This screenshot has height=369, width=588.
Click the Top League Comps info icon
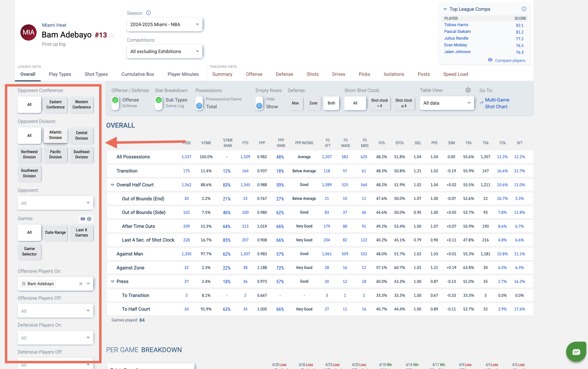tap(523, 9)
